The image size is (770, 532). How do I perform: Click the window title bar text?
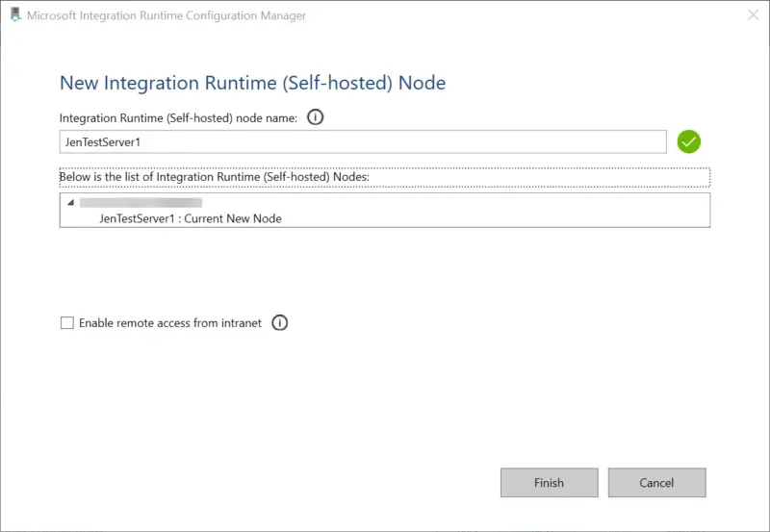point(167,16)
